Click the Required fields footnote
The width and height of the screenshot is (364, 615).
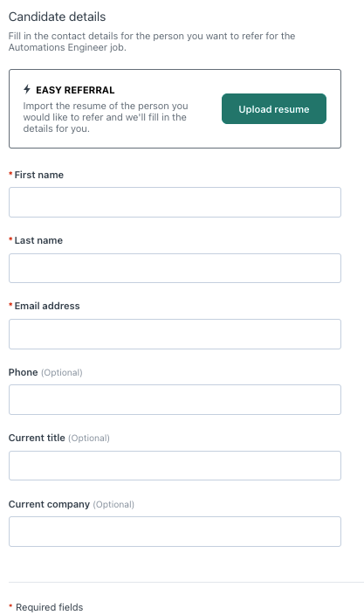[x=50, y=607]
